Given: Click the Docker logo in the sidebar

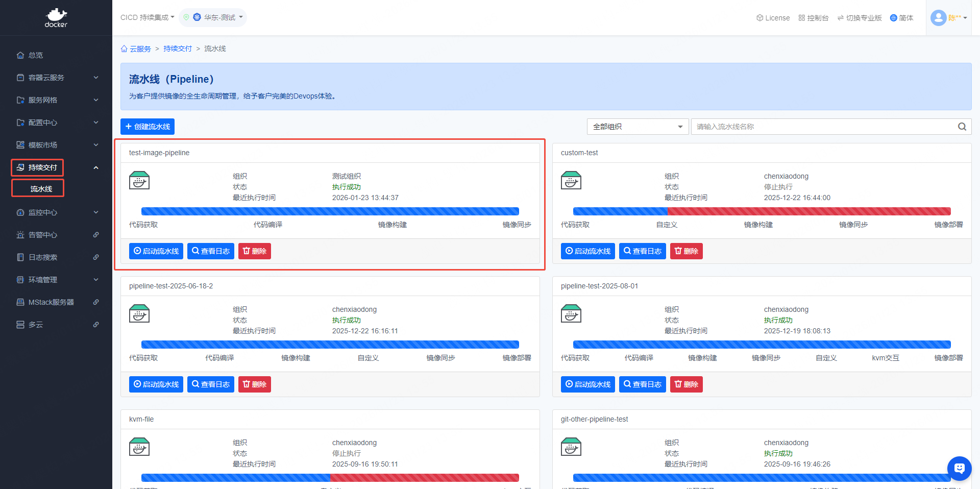Looking at the screenshot, I should [x=56, y=18].
